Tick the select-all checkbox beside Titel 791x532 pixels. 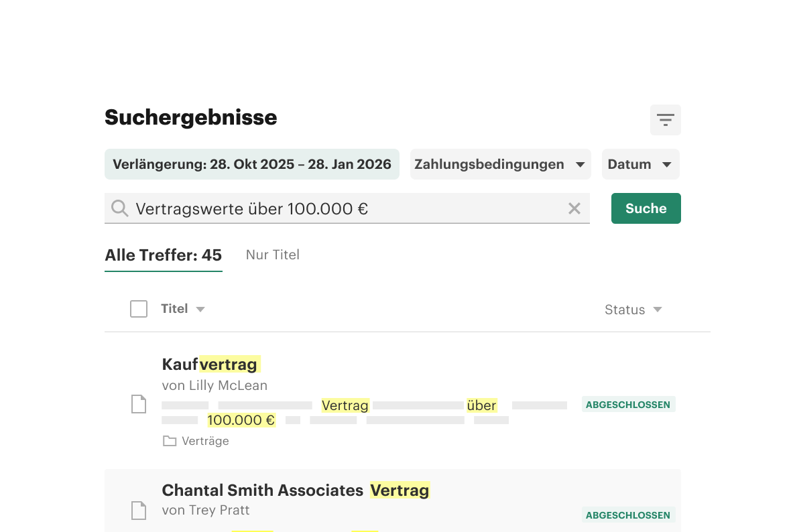click(x=139, y=309)
